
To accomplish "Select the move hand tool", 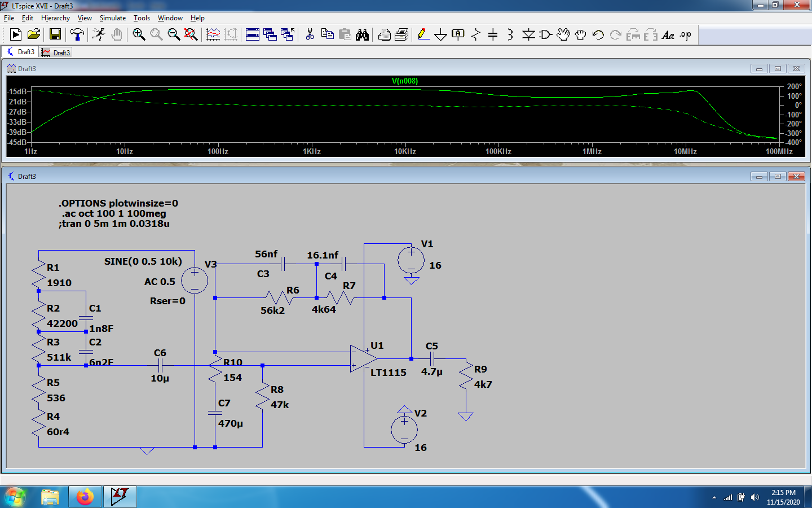I will (563, 34).
